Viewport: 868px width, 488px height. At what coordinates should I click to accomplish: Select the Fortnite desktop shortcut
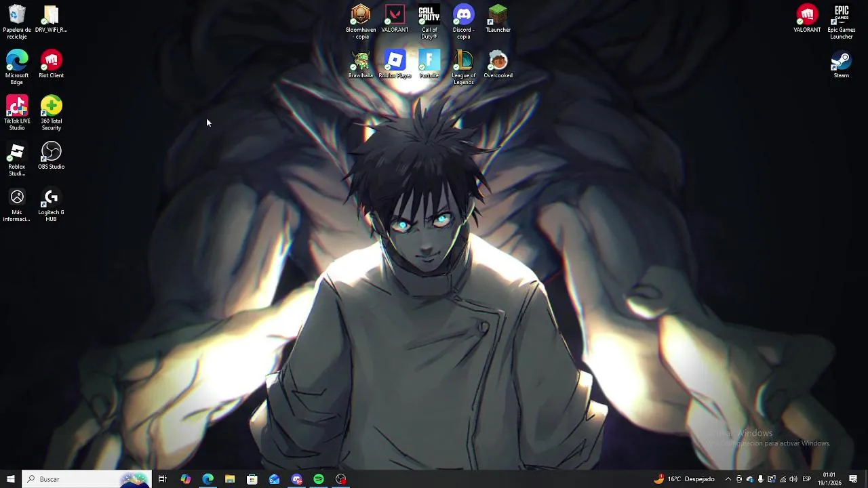coord(429,64)
